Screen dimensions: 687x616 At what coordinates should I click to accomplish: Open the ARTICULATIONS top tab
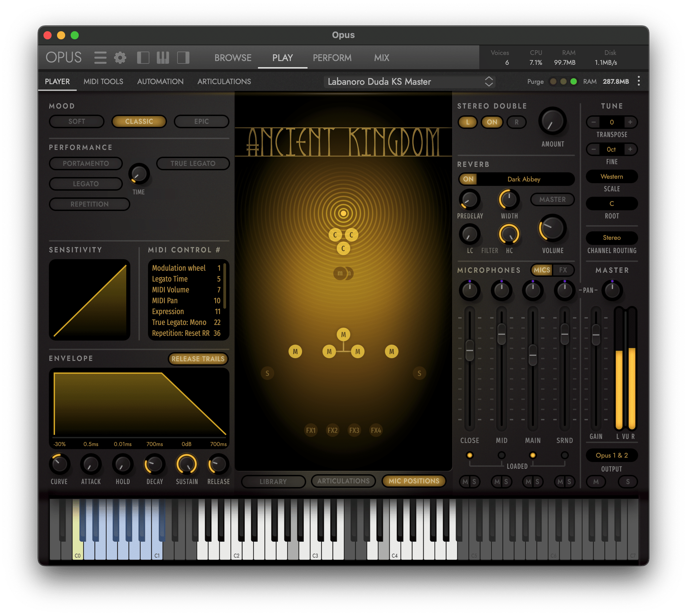tap(224, 81)
